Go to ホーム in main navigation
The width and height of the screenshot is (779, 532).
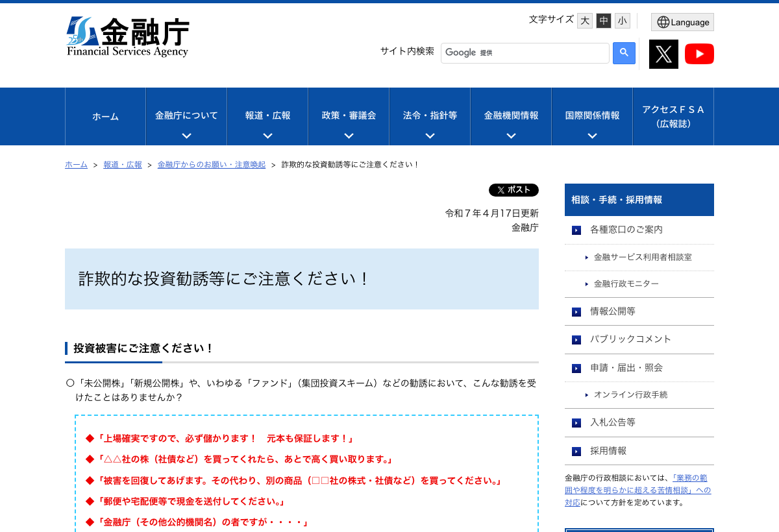[x=105, y=117]
